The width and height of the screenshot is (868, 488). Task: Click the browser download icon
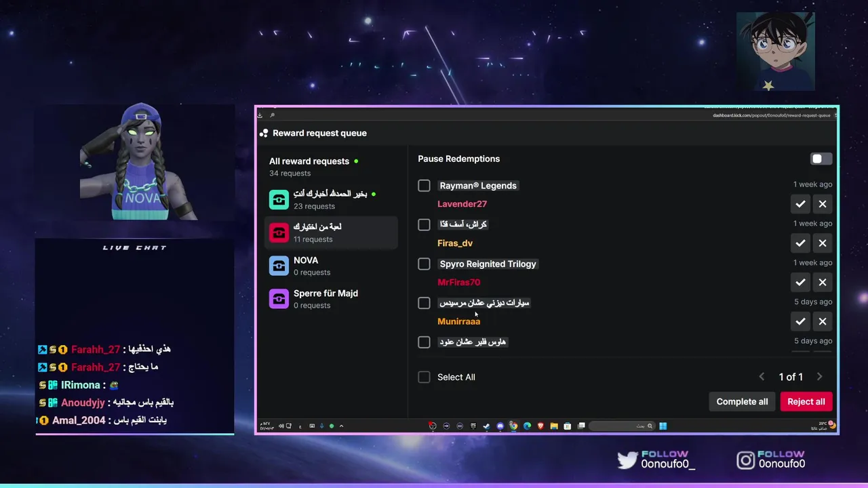point(260,115)
